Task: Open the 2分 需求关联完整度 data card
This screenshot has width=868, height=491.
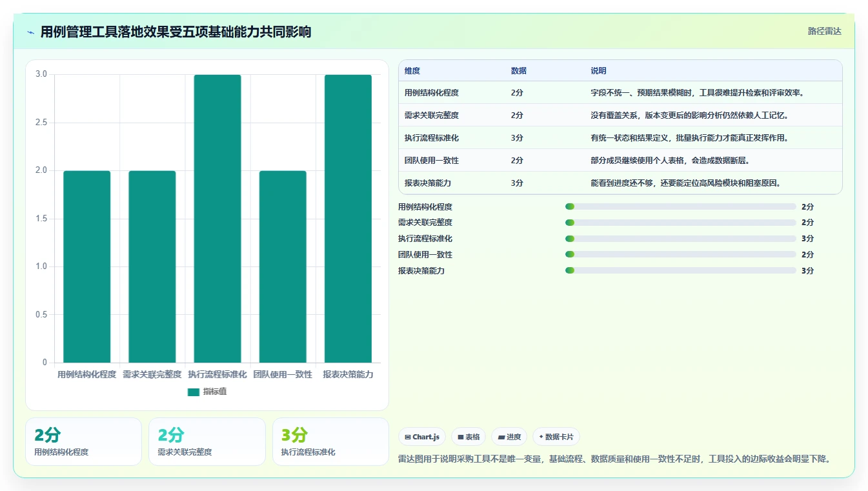Action: point(207,441)
